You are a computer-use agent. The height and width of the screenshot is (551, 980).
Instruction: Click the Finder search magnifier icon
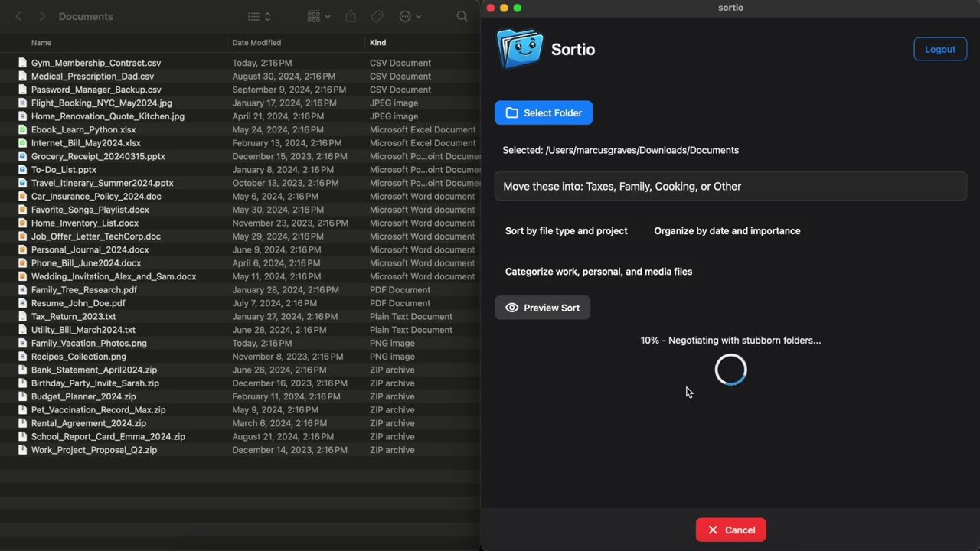[462, 16]
